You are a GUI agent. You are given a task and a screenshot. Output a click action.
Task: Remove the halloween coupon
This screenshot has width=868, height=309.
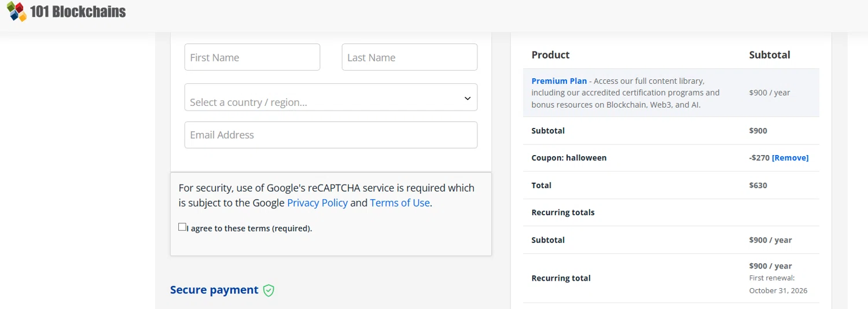(x=790, y=158)
